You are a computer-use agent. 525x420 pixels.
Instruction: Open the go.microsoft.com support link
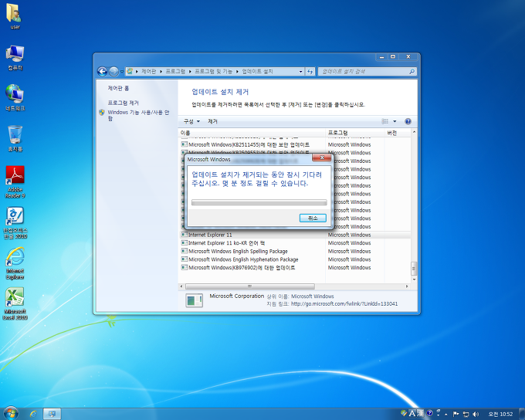coord(344,303)
